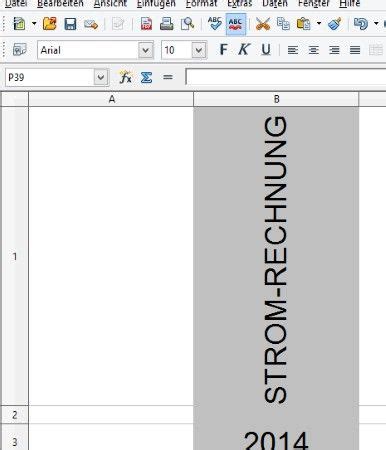This screenshot has height=450, width=386.
Task: Click into the formula input line
Action: point(286,77)
